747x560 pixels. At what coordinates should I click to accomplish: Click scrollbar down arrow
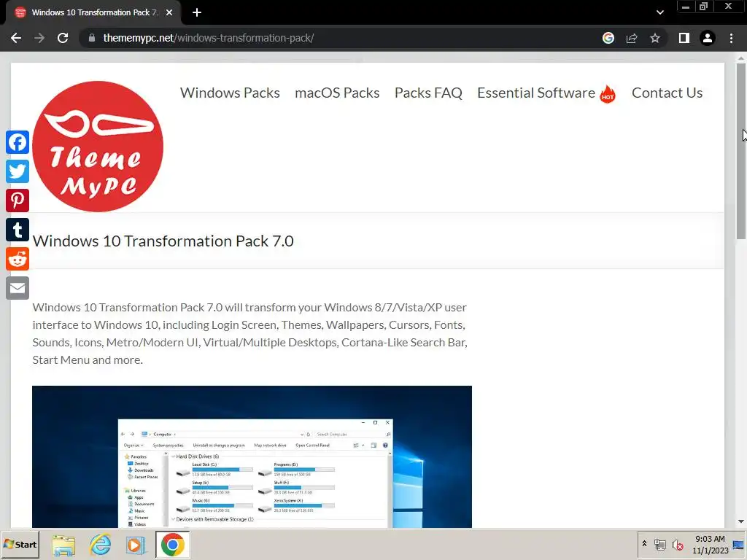tap(740, 521)
